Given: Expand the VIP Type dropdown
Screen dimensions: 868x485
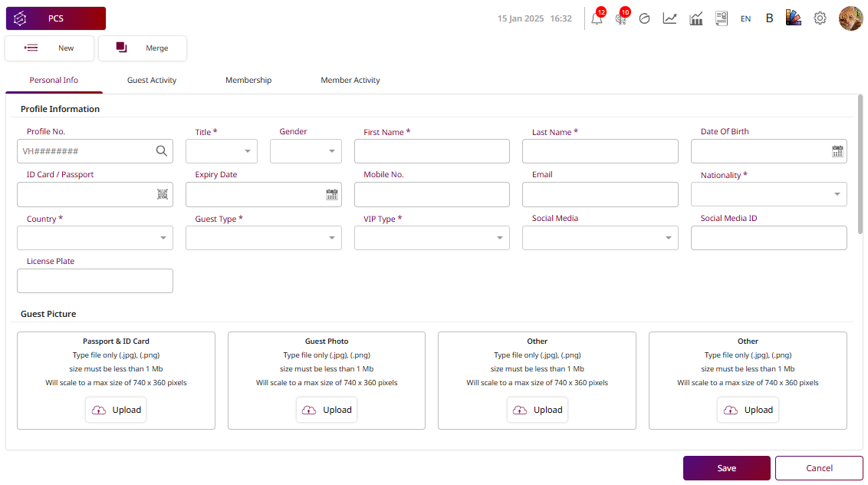Looking at the screenshot, I should (x=432, y=238).
